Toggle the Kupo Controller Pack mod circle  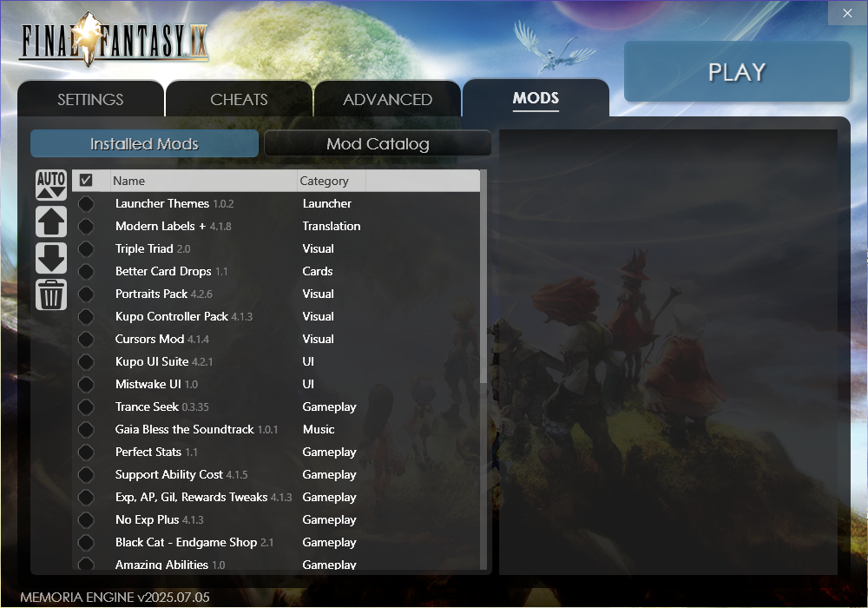pyautogui.click(x=86, y=317)
